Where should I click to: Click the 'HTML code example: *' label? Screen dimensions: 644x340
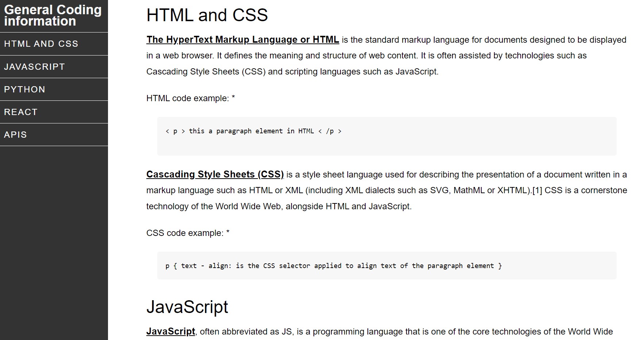(190, 98)
